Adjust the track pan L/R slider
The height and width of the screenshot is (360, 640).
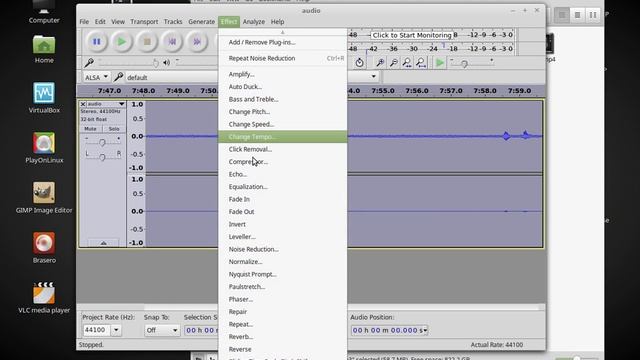tap(102, 156)
